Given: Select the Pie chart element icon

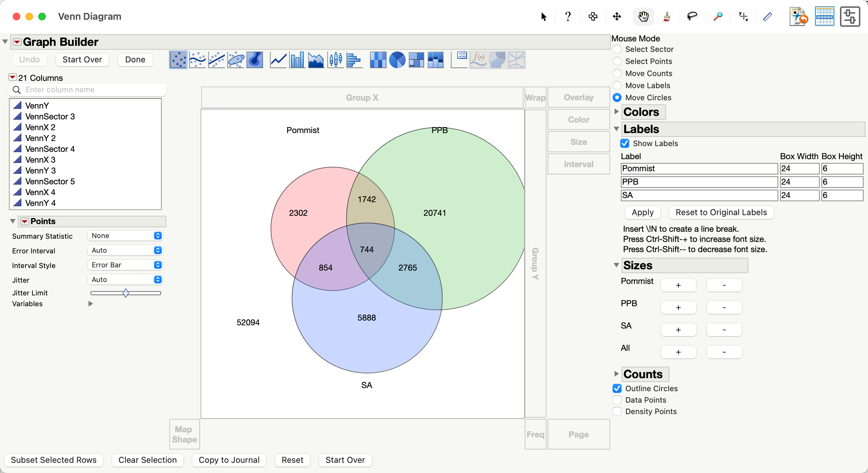Looking at the screenshot, I should tap(397, 60).
